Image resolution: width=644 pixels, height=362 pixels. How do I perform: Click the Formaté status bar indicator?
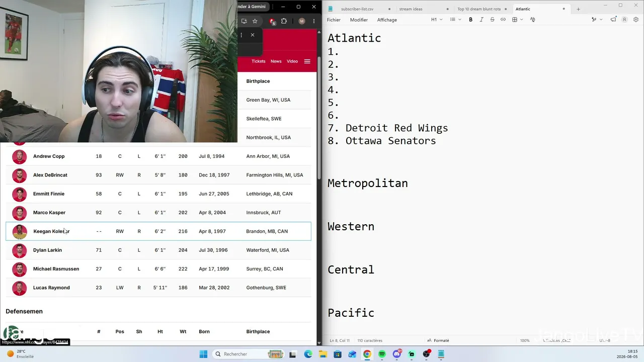click(438, 340)
